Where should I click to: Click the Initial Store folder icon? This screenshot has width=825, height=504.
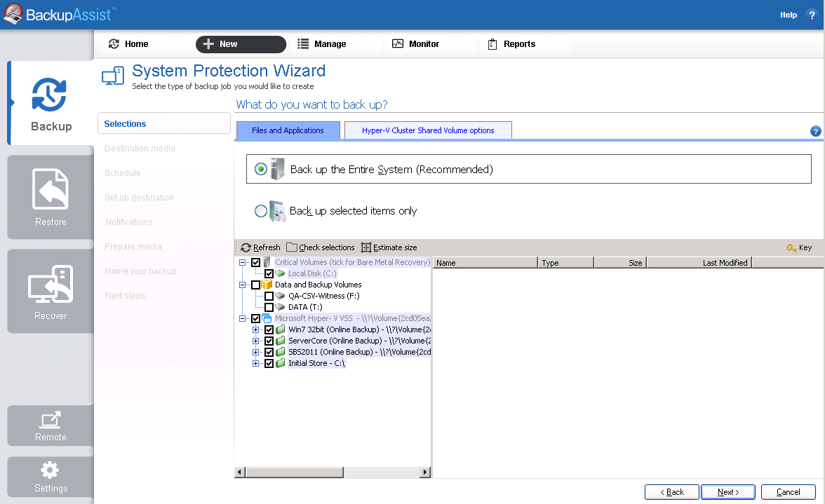281,363
